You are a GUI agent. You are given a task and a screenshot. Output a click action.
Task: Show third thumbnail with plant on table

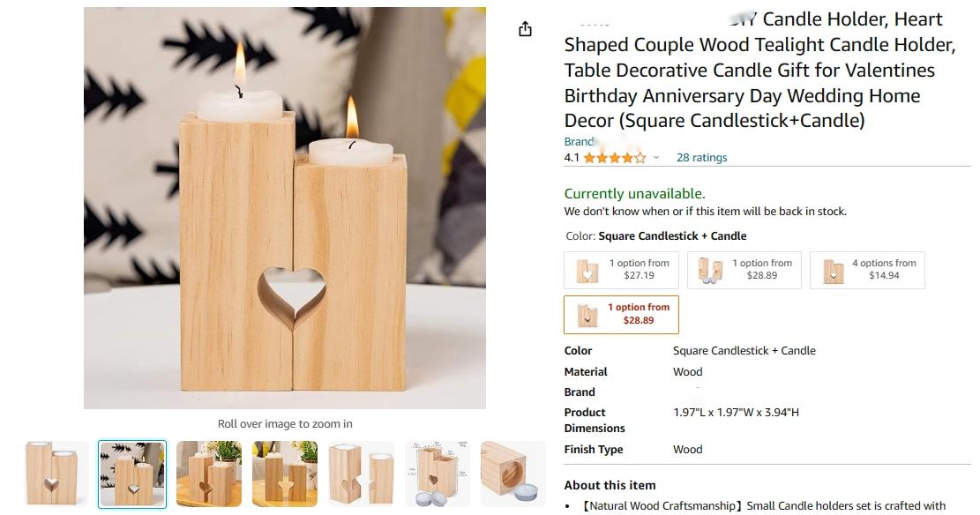pyautogui.click(x=209, y=474)
